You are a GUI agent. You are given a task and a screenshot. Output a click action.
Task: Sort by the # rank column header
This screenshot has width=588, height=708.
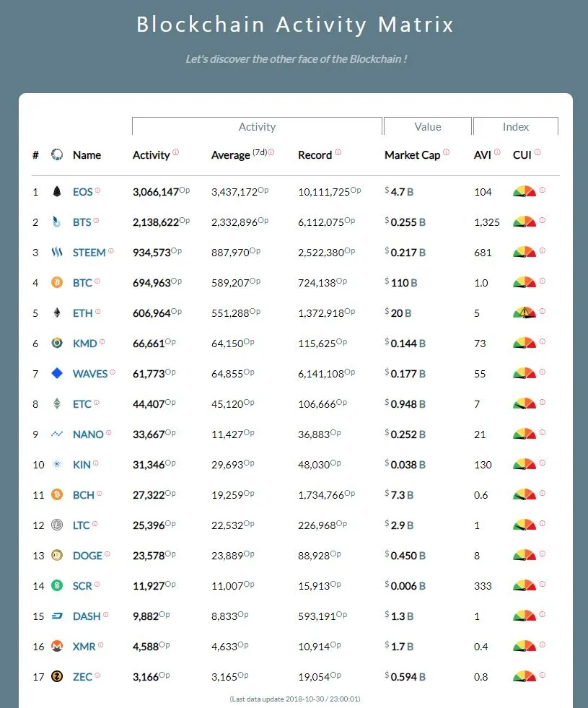(x=35, y=155)
